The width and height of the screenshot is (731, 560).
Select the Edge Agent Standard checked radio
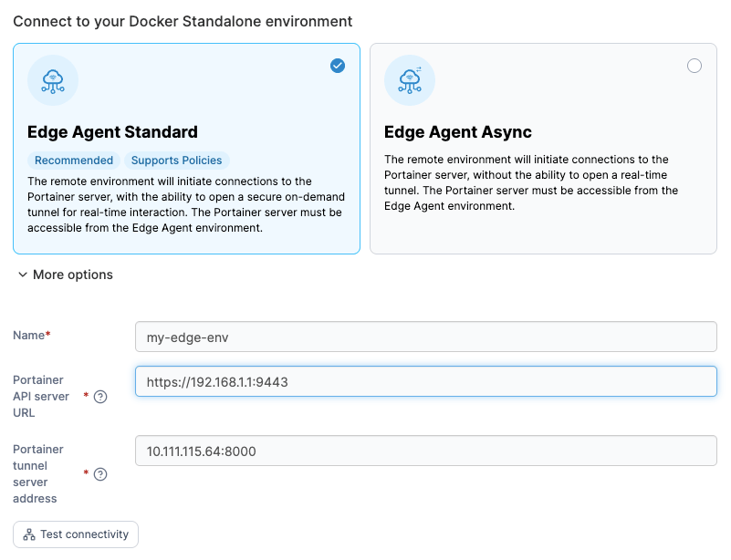[338, 66]
